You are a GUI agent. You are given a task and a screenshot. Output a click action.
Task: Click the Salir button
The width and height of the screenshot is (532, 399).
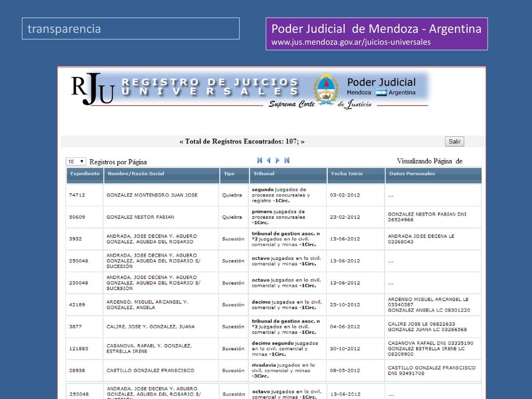click(454, 141)
